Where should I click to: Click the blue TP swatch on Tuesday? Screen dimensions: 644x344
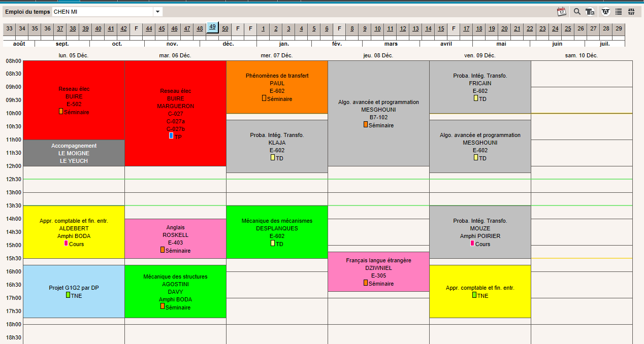point(171,136)
